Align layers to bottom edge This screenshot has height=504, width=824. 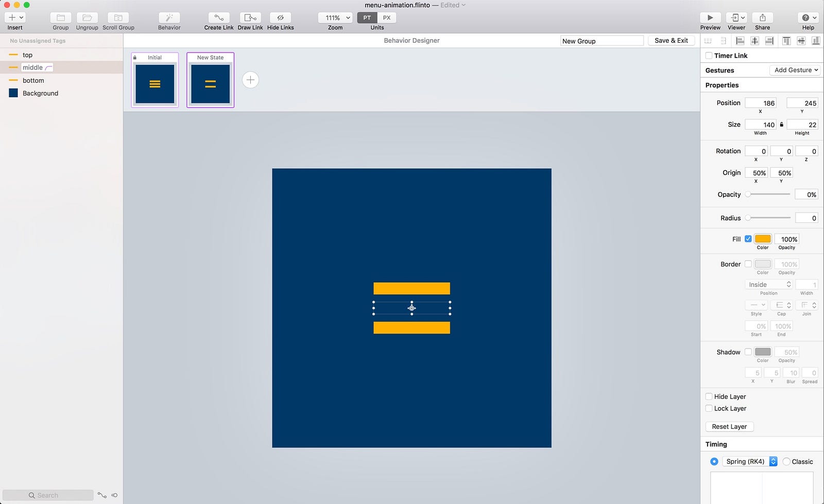816,41
